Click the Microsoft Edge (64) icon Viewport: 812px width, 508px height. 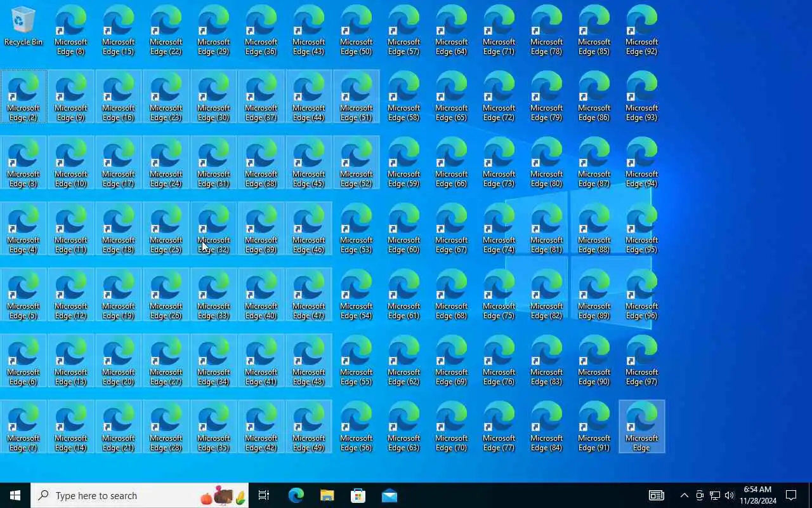(x=452, y=30)
